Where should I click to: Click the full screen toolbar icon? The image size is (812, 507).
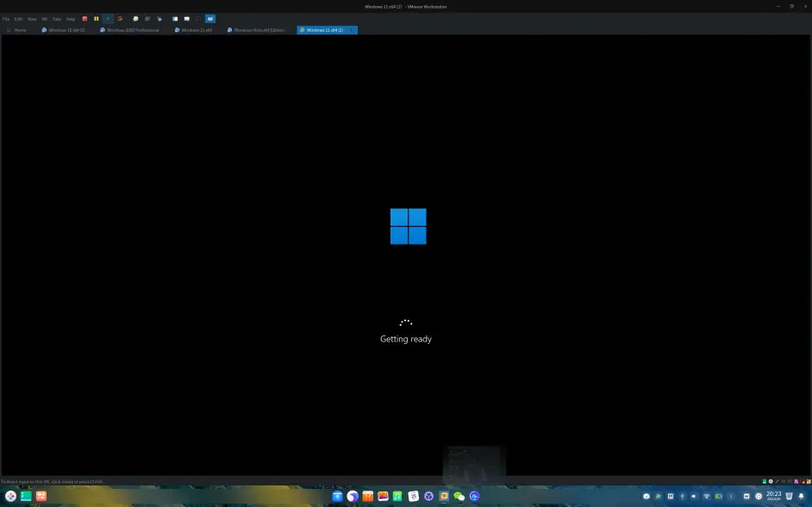198,19
